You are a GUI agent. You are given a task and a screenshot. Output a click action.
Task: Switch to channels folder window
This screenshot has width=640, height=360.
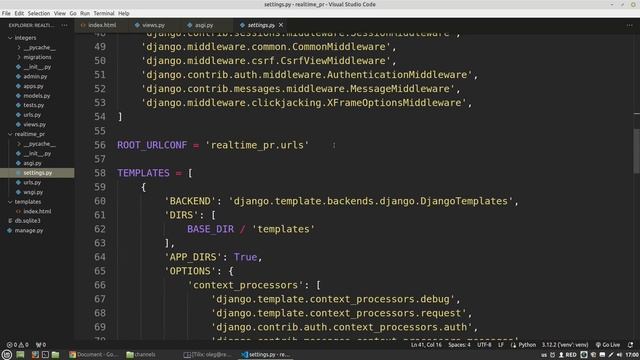click(141, 355)
